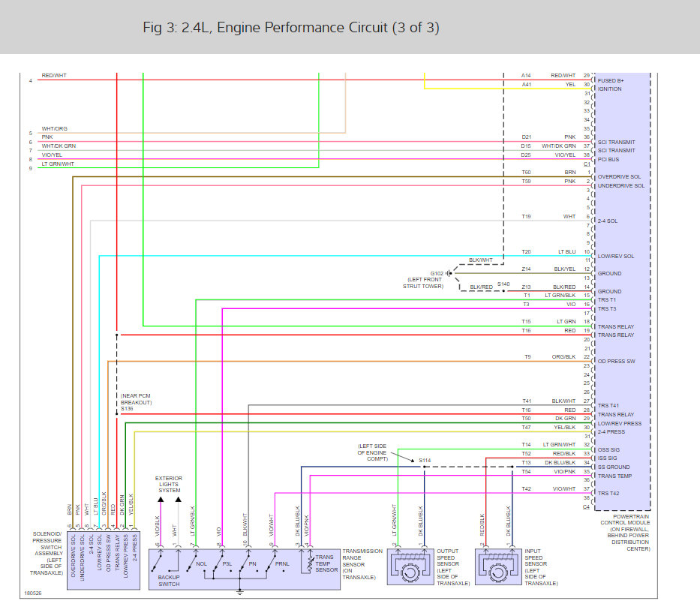The width and height of the screenshot is (700, 613).
Task: Click the VIO/BLK exterior lights arrow
Action: [161, 500]
